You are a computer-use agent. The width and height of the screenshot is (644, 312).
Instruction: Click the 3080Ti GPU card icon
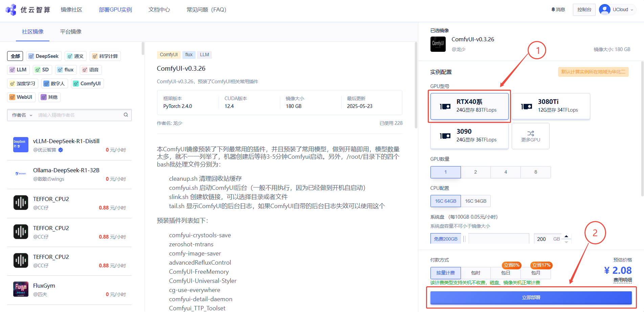coord(526,107)
